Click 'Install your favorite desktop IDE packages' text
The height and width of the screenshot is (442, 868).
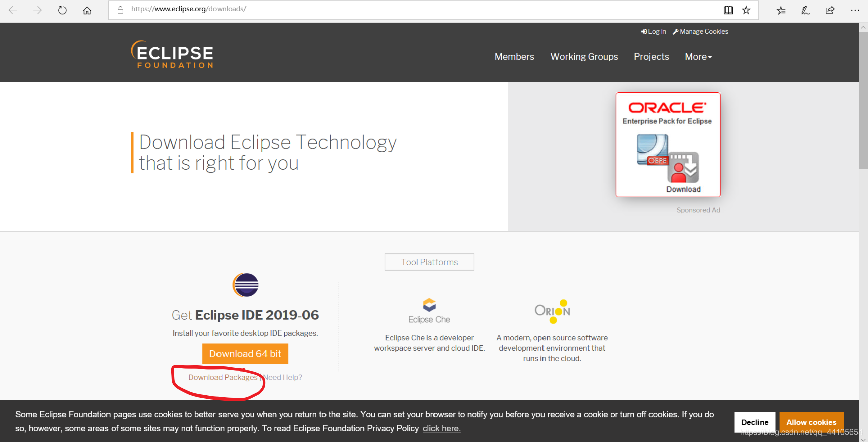245,333
